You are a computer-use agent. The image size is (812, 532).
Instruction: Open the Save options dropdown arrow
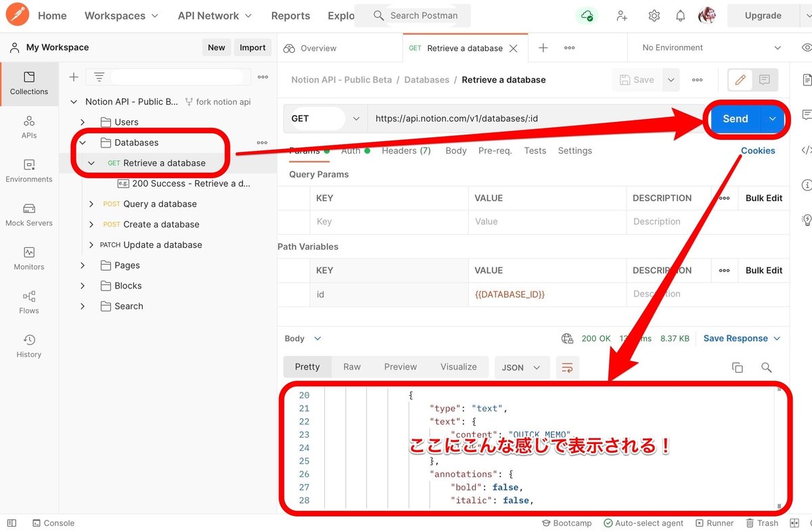pyautogui.click(x=671, y=80)
